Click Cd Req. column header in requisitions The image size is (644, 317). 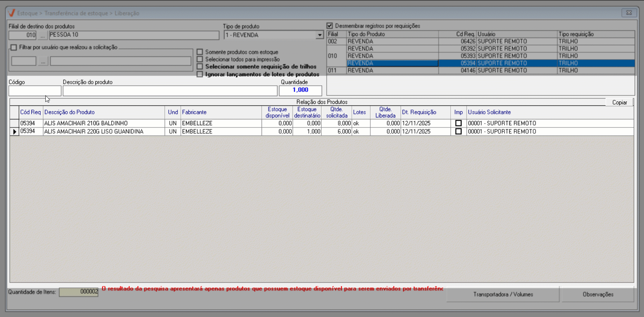coord(458,34)
